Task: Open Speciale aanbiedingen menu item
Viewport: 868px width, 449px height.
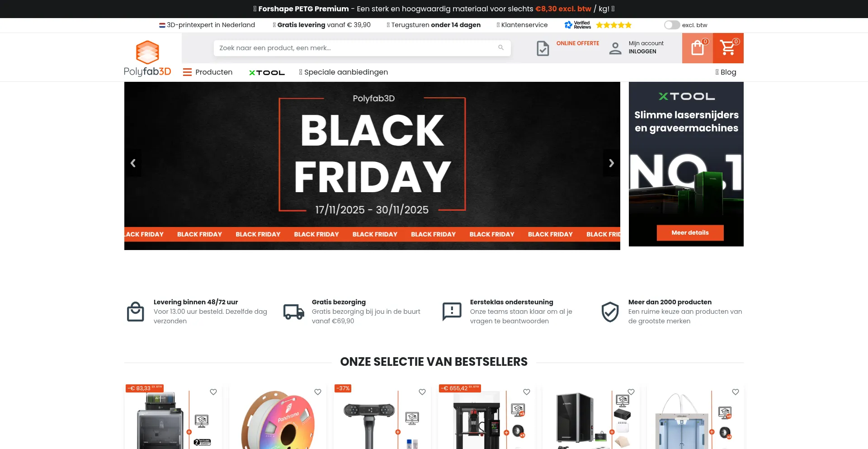Action: 343,72
